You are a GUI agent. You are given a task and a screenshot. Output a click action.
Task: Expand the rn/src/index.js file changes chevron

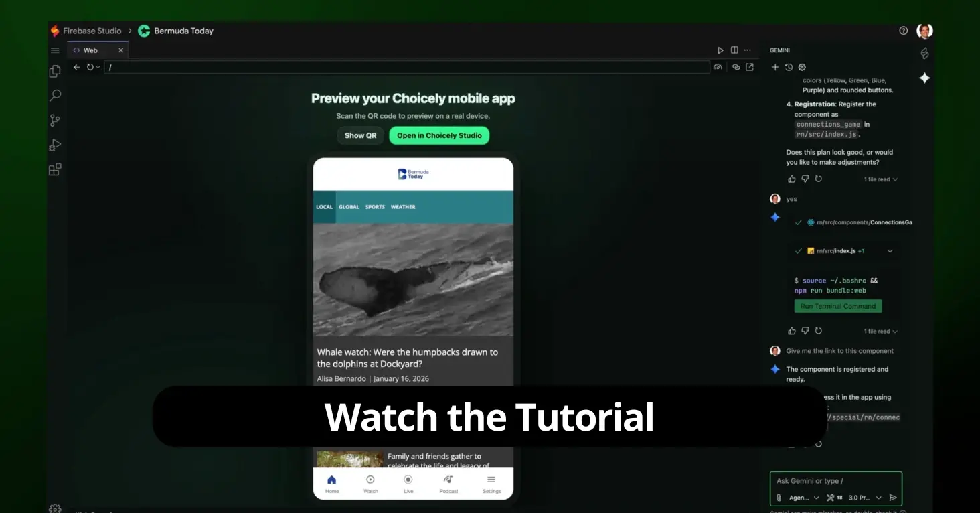(890, 250)
